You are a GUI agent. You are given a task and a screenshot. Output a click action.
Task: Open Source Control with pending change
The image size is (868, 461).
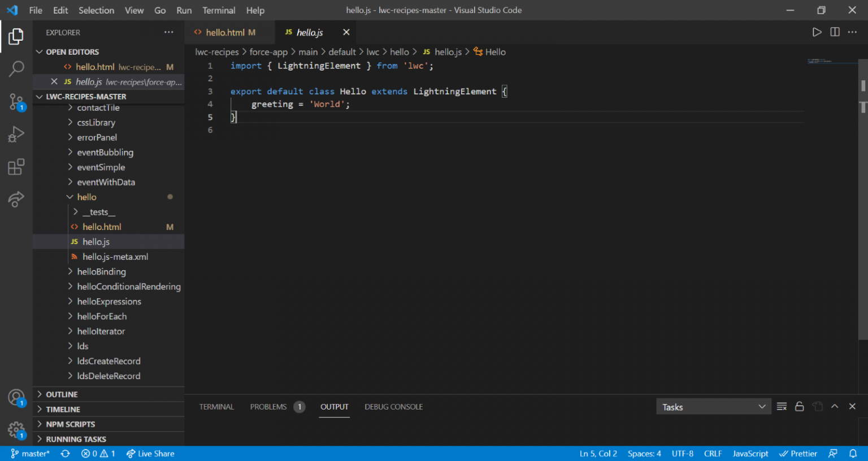point(16,102)
